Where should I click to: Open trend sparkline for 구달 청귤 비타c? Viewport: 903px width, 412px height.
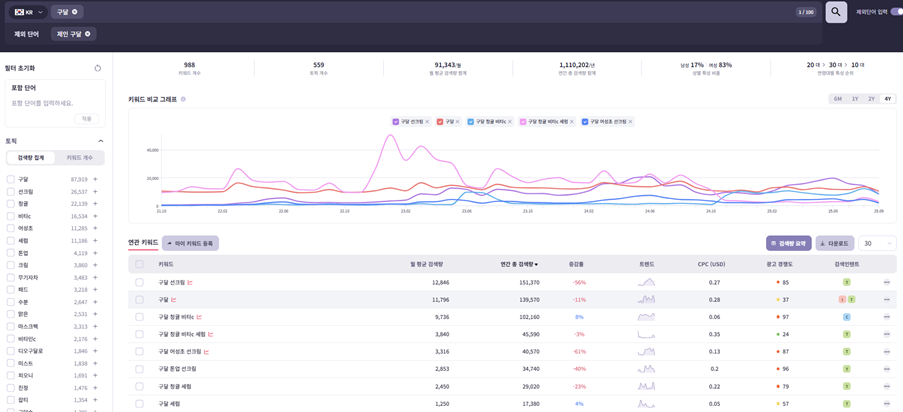646,317
